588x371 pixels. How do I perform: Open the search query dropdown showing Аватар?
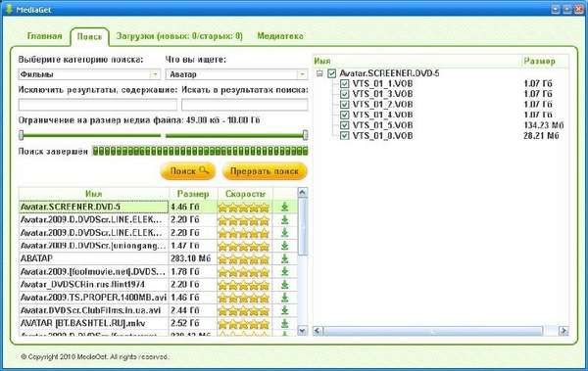(x=236, y=74)
